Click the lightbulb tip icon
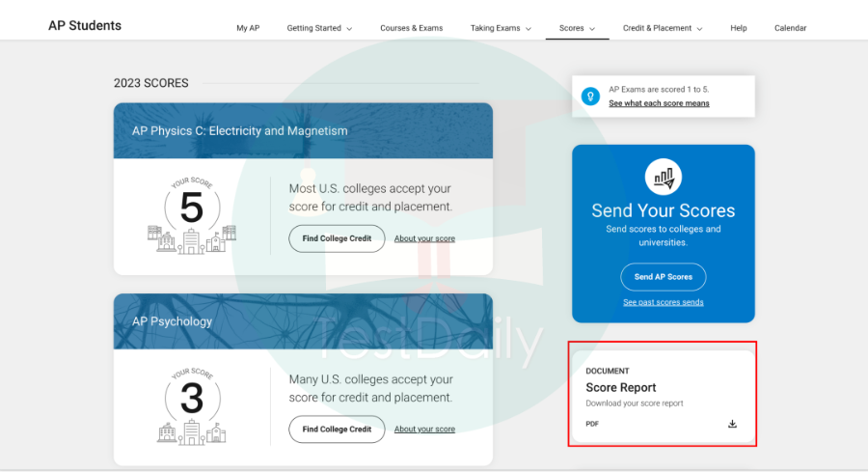Viewport: 868px width, 472px height. pos(590,97)
